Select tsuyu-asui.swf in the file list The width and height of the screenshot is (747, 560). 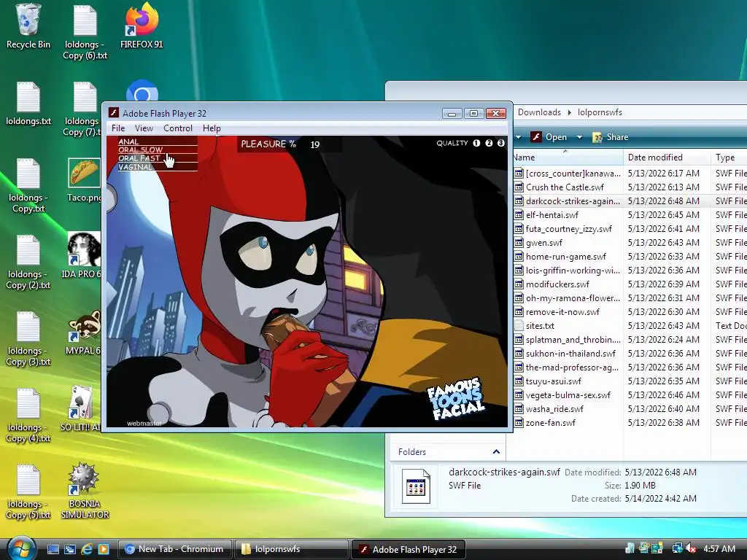[553, 381]
